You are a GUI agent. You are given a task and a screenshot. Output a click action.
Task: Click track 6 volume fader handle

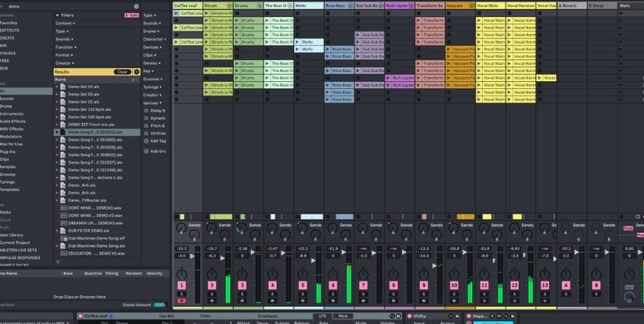[344, 252]
